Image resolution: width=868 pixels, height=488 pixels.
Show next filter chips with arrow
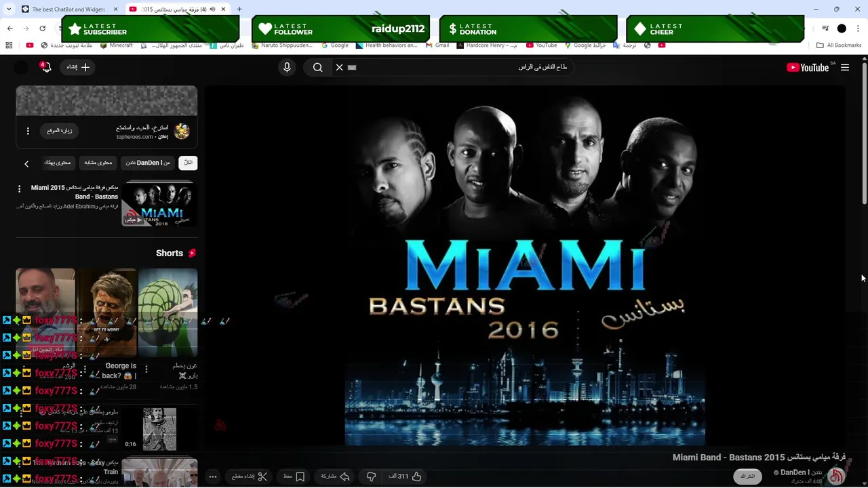26,163
